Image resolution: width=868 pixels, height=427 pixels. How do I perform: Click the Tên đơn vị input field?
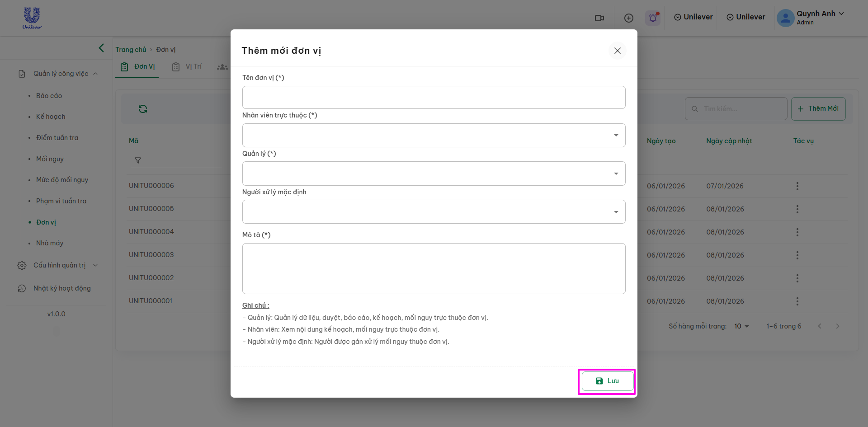coord(434,98)
